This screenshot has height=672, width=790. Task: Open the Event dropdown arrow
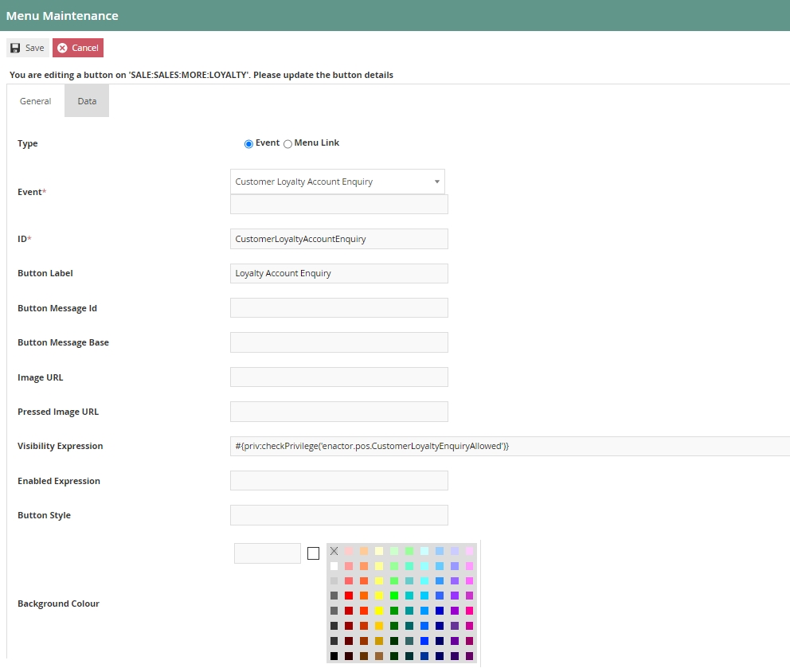click(436, 182)
